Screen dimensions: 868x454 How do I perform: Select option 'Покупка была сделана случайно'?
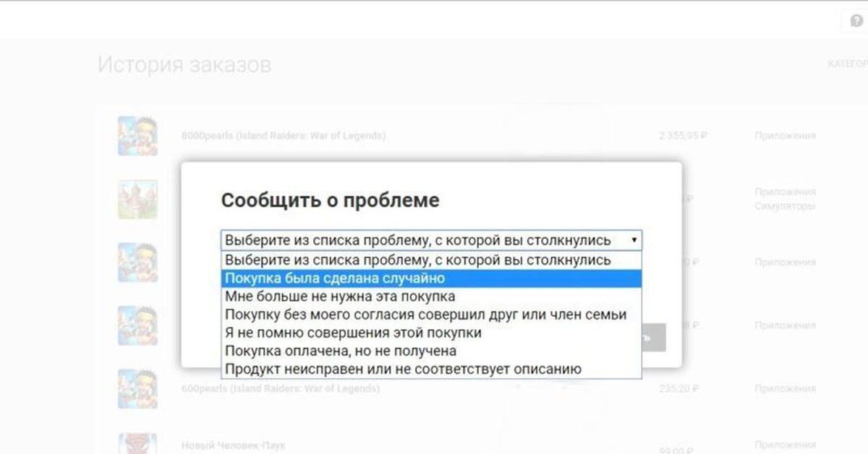pyautogui.click(x=431, y=278)
